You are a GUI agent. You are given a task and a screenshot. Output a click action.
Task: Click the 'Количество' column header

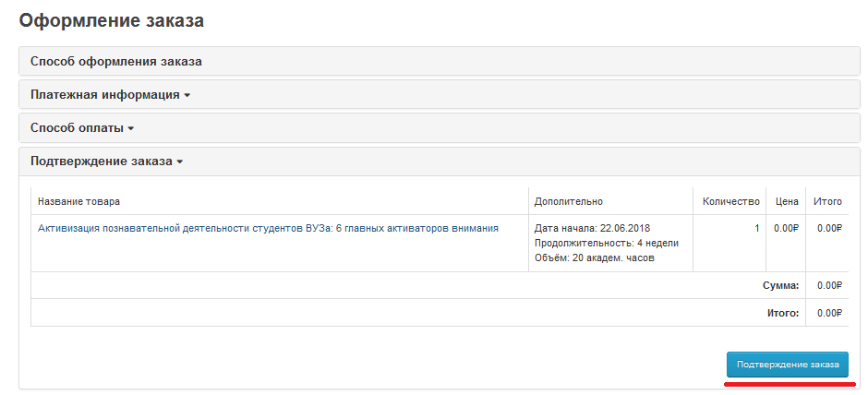pos(730,201)
